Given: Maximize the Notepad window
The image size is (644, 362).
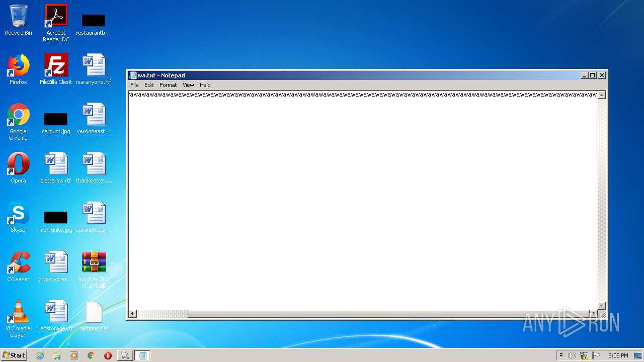Looking at the screenshot, I should (593, 75).
